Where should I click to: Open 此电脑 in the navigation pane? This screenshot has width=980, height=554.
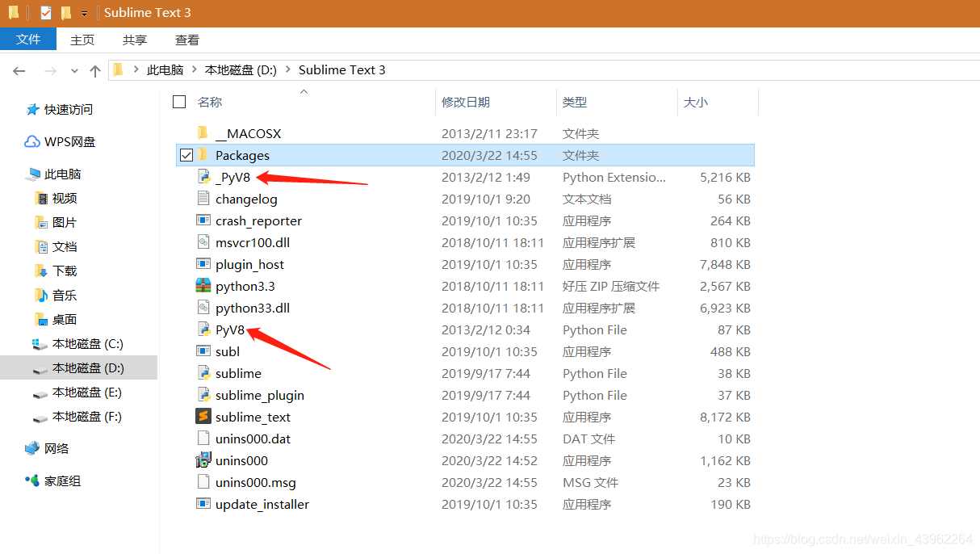(62, 174)
